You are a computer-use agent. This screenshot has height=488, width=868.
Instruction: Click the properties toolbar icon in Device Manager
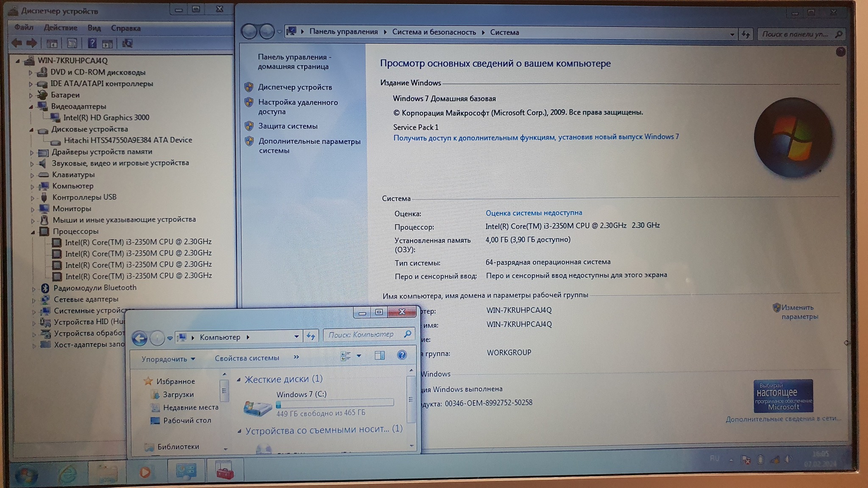pyautogui.click(x=72, y=43)
